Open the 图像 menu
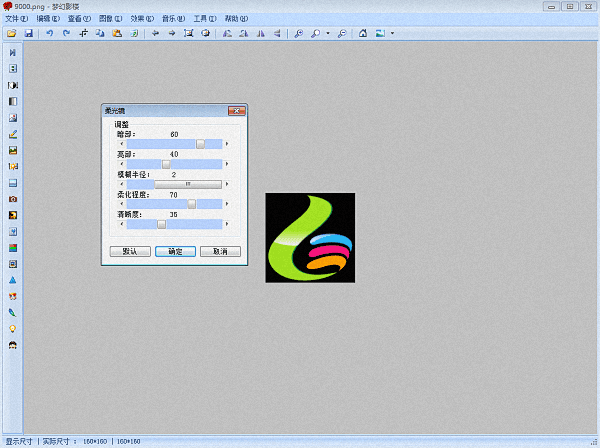 click(111, 18)
